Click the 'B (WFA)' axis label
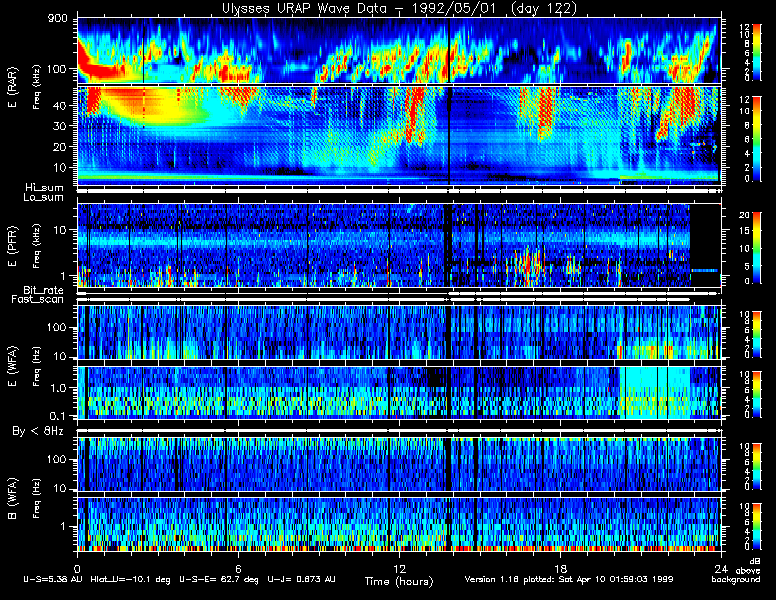Viewport: 776px width, 600px height. pyautogui.click(x=12, y=499)
